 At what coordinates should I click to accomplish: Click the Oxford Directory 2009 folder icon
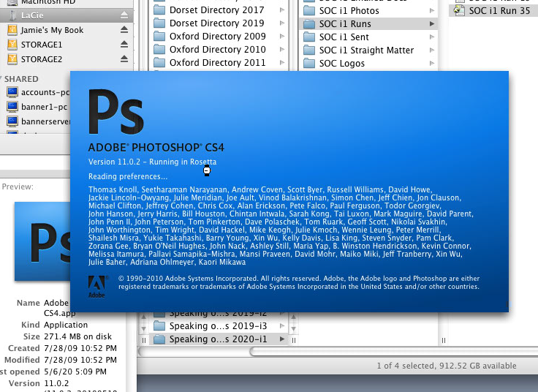coord(159,37)
